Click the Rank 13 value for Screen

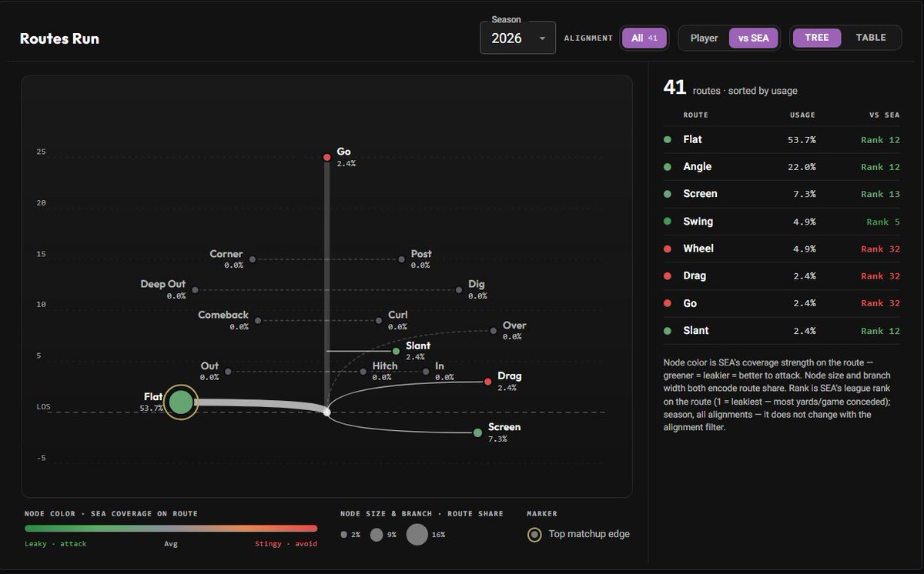pyautogui.click(x=880, y=194)
